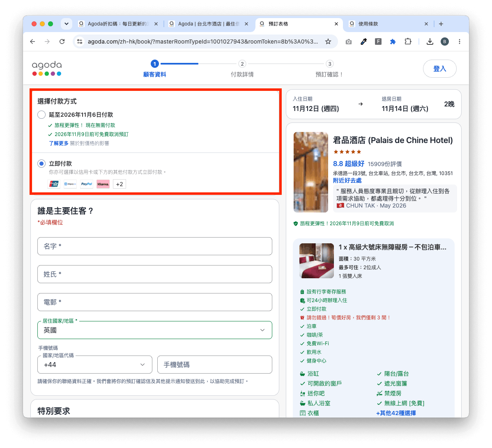Screen dimensions: 492x448
Task: Click the hotel lobby thumbnail
Action: (x=310, y=172)
